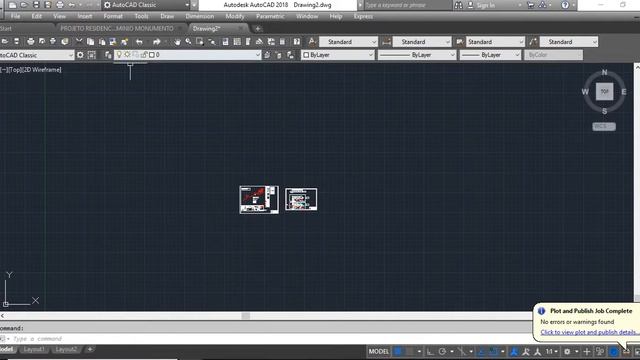Screen dimensions: 640x360
Task: Click the Layer Previous icon
Action: coord(278,55)
